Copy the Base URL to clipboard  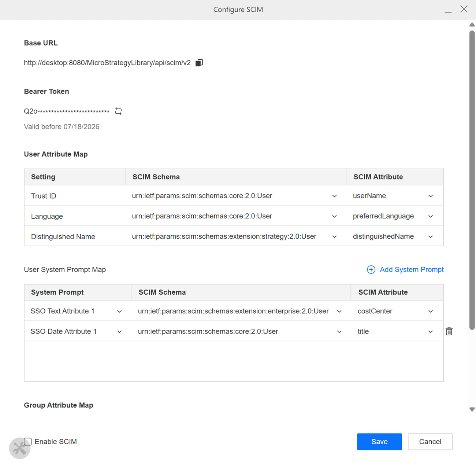(x=199, y=63)
